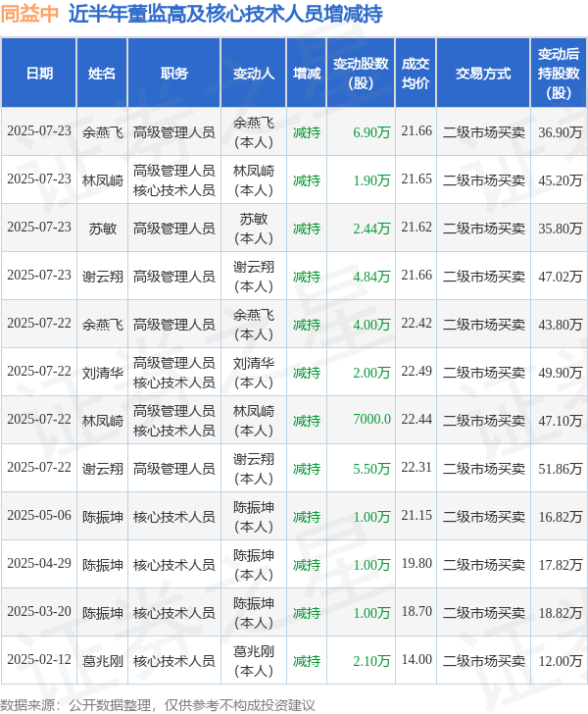Click the title 近半年董监高及核心技术人员增减持
The height and width of the screenshot is (714, 588).
coord(225,14)
